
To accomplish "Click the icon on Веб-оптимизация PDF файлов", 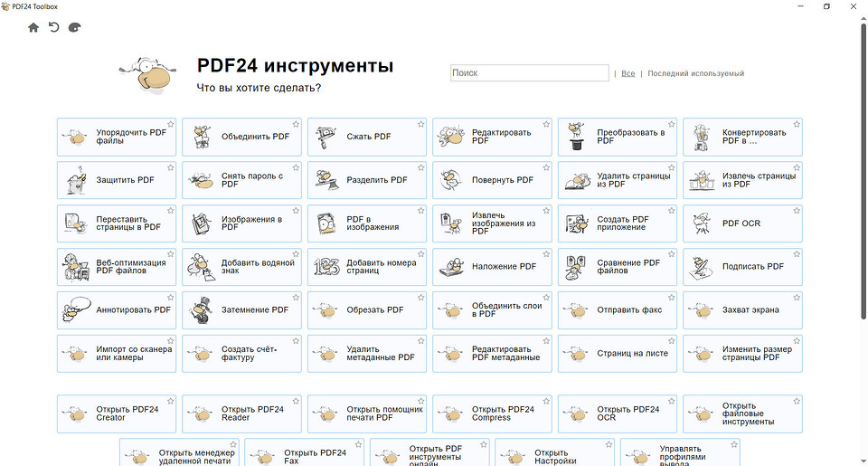I will [x=76, y=267].
